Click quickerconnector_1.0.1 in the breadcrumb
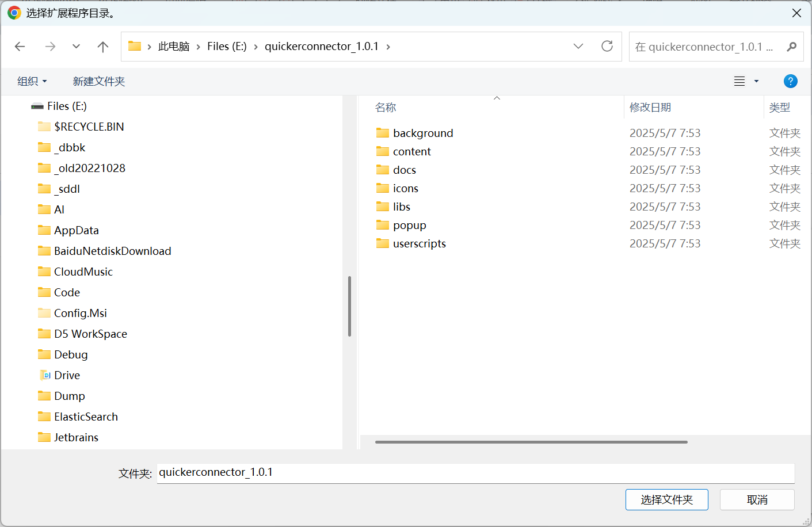 point(322,47)
